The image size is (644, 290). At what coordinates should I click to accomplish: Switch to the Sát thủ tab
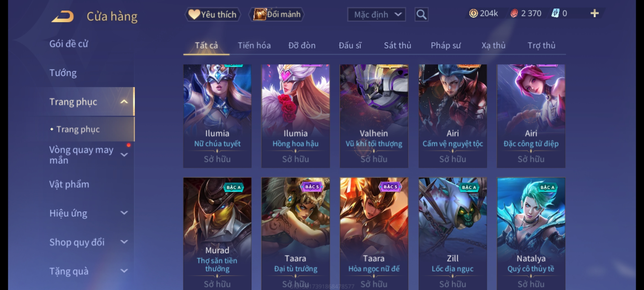point(397,45)
